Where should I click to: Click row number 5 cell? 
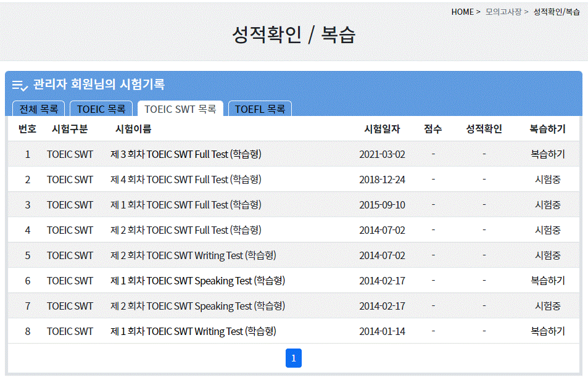click(27, 255)
